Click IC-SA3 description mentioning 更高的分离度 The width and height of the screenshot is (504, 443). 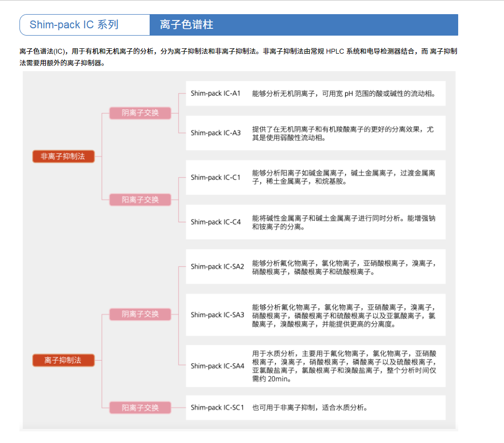pyautogui.click(x=344, y=316)
